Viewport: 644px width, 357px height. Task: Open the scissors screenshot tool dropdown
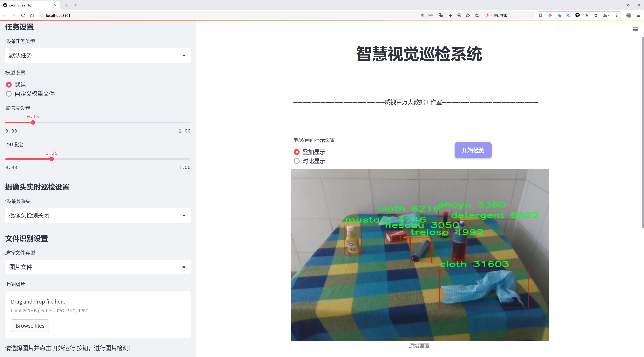click(x=606, y=15)
